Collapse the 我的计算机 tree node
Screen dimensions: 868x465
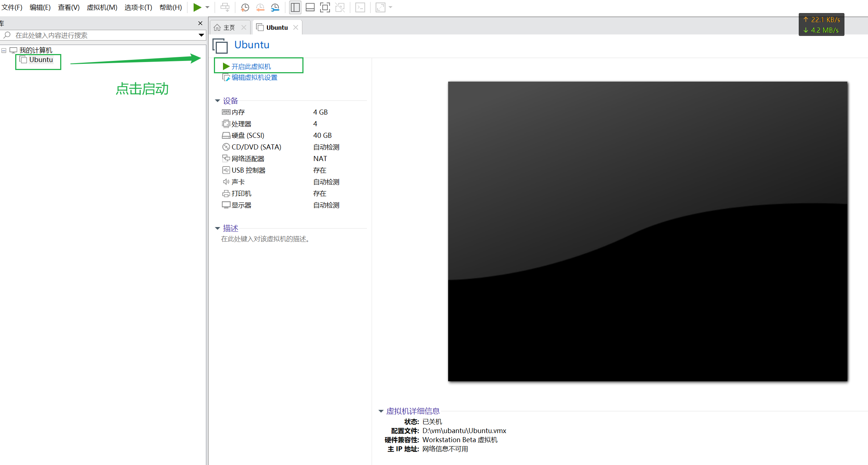(4, 50)
